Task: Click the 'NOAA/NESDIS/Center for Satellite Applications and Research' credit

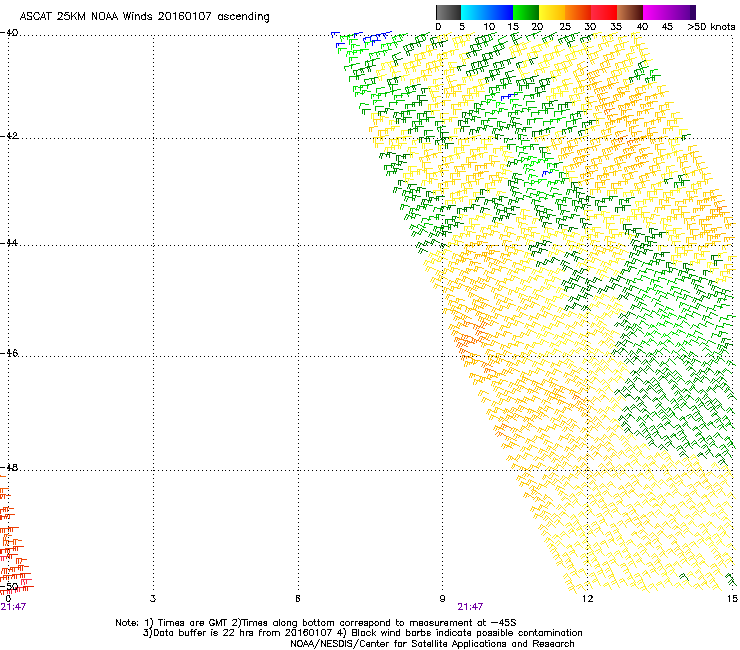Action: 432,644
